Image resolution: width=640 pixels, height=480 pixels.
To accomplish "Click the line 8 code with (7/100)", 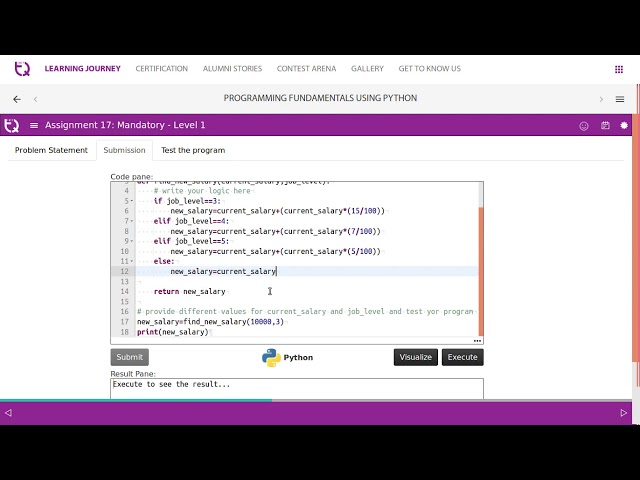I will click(276, 231).
